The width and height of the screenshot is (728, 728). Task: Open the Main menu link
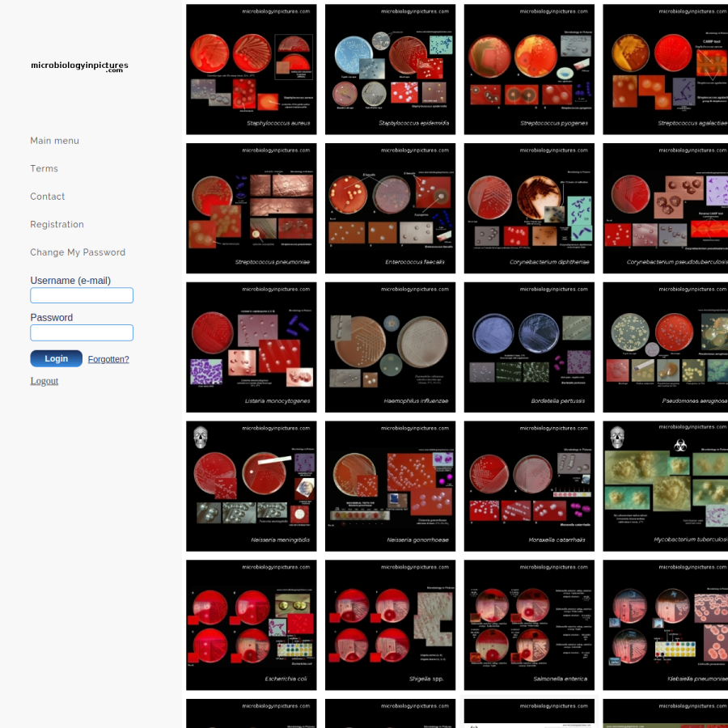tap(54, 141)
